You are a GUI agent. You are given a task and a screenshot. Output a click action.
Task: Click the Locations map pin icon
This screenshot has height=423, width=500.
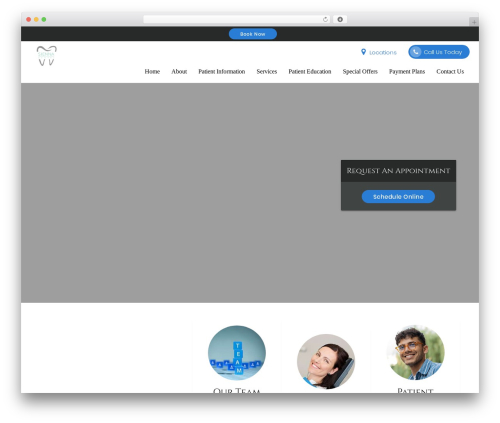(x=363, y=52)
